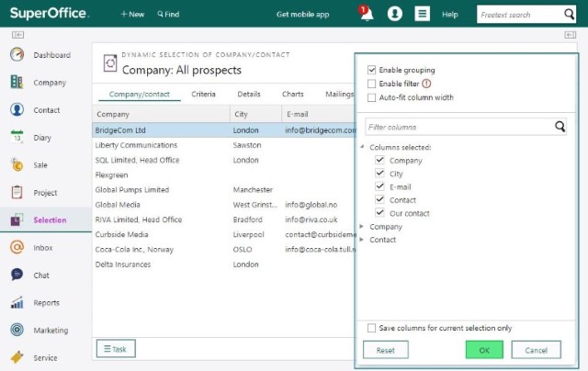Open the Diary calendar icon
Viewport: 588px width, 371px height.
(x=17, y=137)
